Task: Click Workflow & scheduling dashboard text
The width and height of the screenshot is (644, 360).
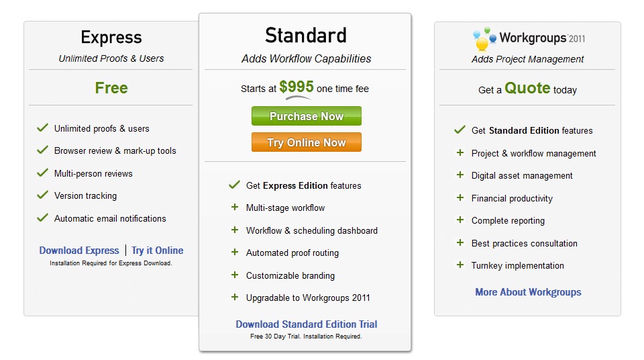Action: click(x=312, y=230)
